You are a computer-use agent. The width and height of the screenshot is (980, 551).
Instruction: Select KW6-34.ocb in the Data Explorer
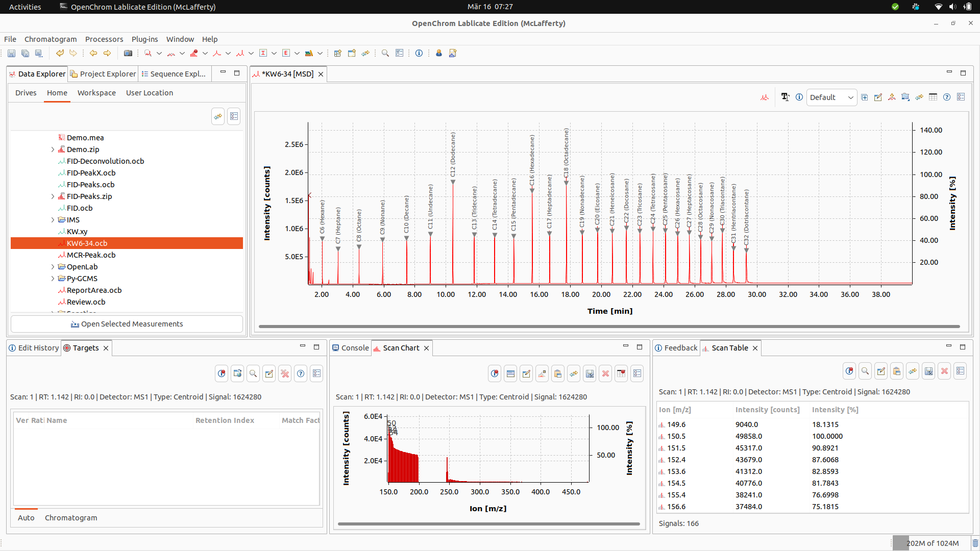(x=87, y=243)
